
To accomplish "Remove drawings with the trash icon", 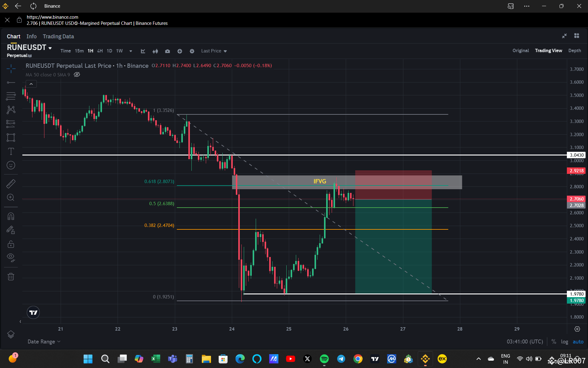I will (11, 277).
